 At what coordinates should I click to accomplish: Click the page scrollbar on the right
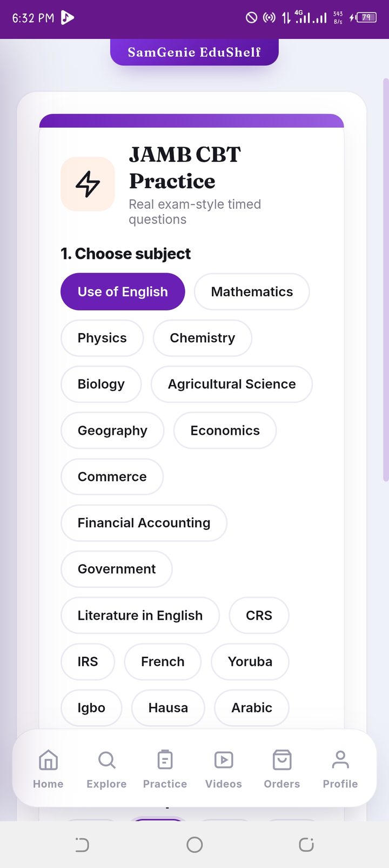point(386,280)
